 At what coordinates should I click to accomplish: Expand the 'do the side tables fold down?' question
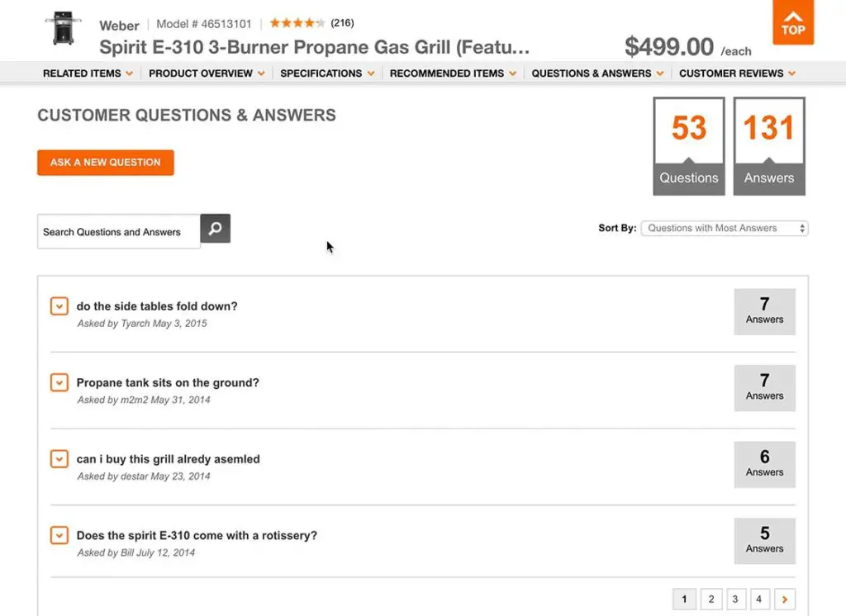(59, 306)
